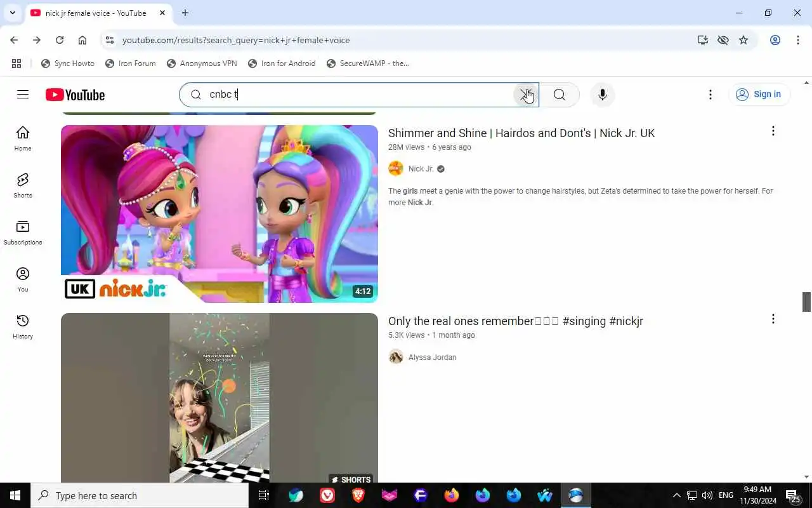Open the apps grid in bookmarks bar
The height and width of the screenshot is (508, 812).
click(16, 63)
